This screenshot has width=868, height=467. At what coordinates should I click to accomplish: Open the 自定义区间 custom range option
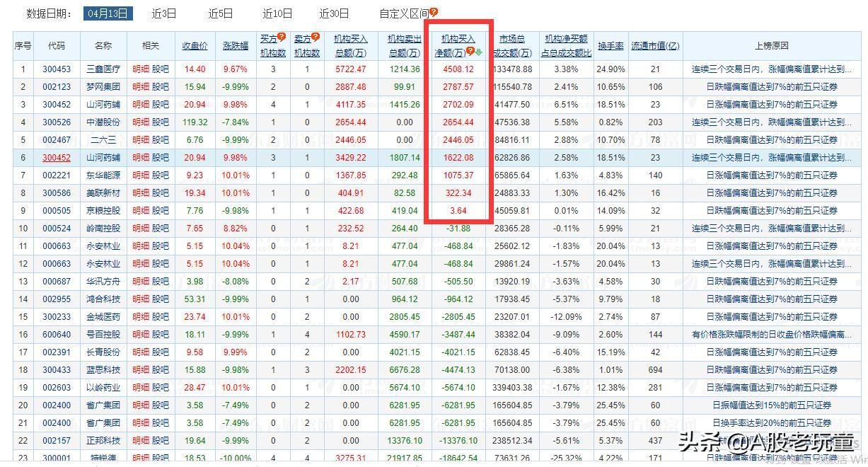(x=404, y=13)
